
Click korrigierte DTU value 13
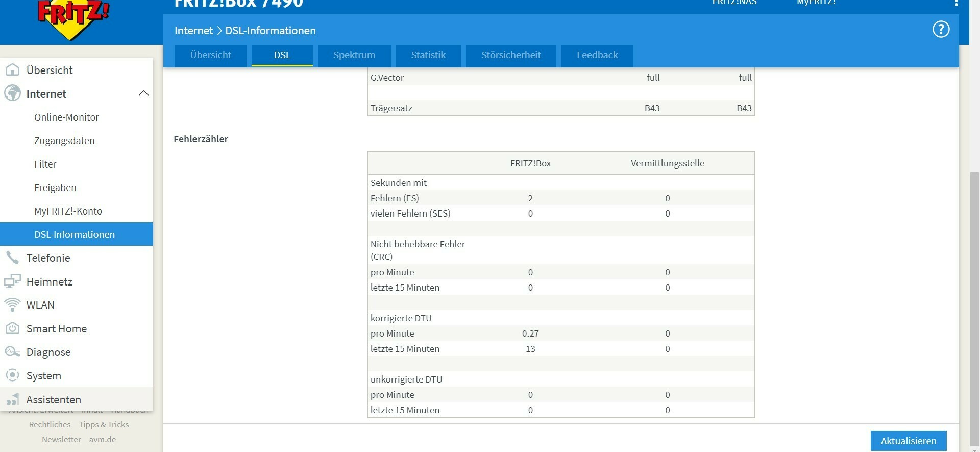point(530,349)
